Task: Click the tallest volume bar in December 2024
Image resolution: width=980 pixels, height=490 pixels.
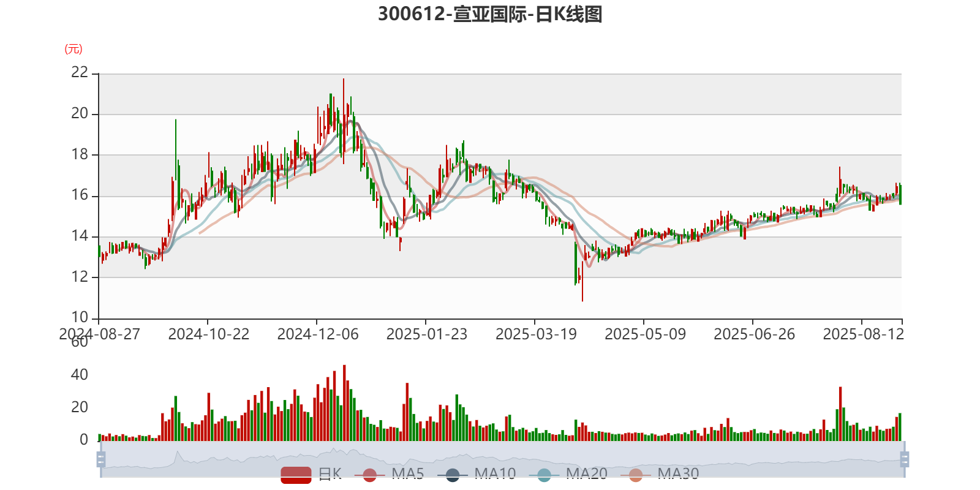Action: click(344, 402)
